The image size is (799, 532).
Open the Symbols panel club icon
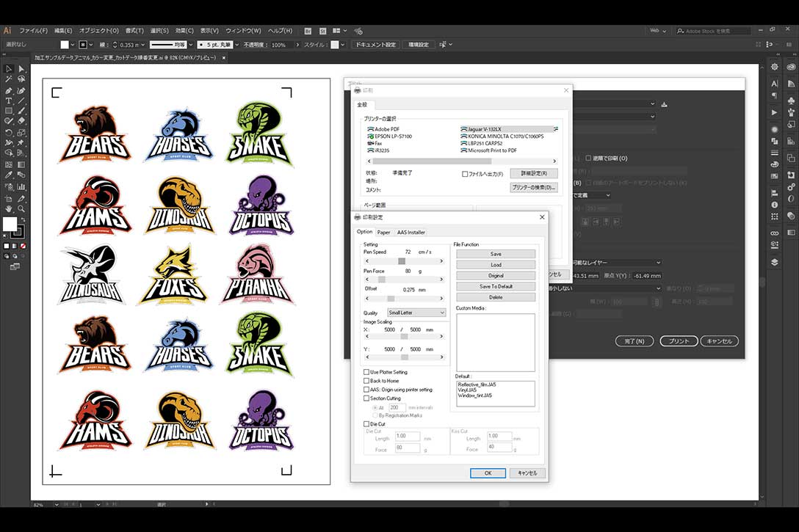(791, 101)
